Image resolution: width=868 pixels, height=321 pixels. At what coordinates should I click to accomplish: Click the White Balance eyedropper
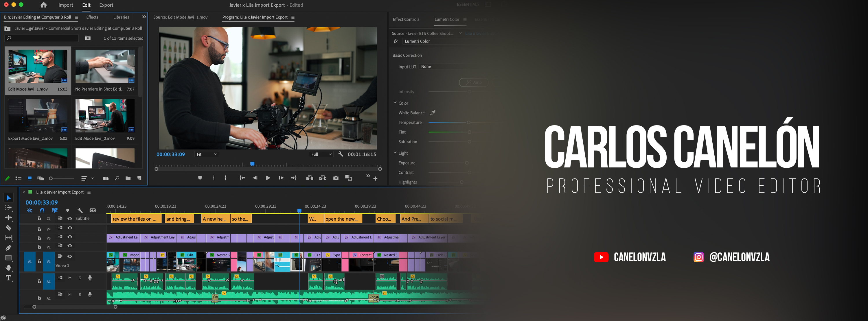433,113
